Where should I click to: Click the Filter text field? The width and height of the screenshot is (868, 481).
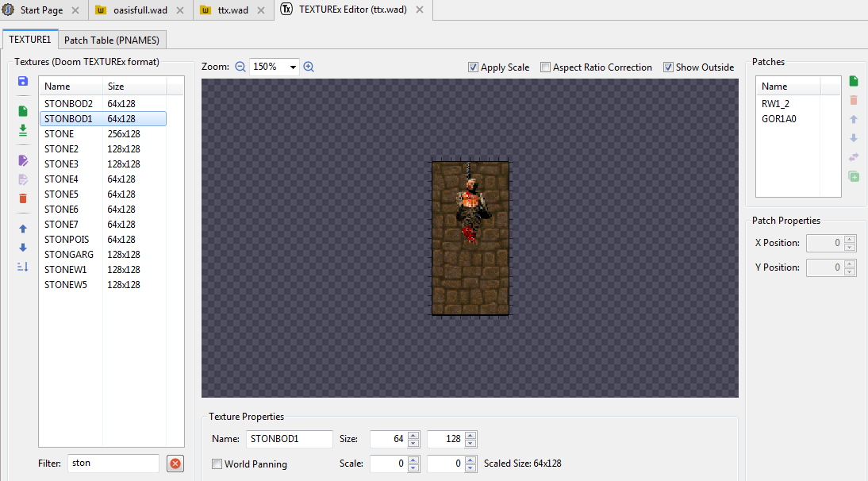113,464
